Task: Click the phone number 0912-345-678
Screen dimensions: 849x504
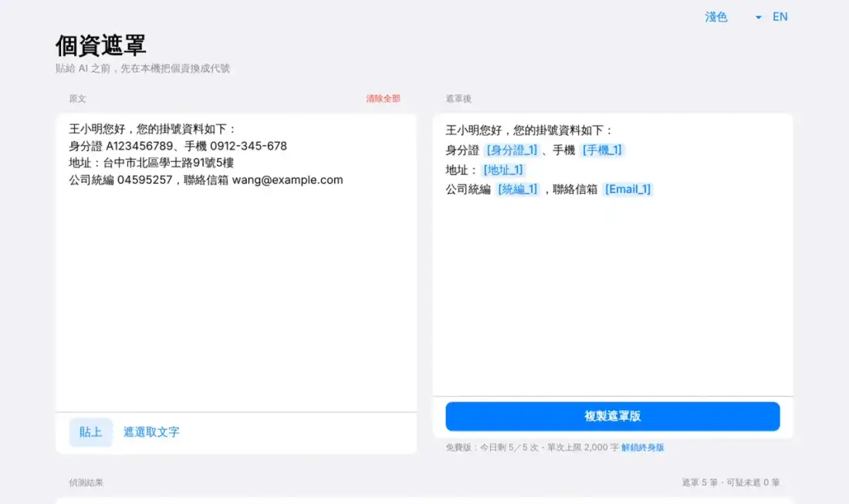Action: (249, 146)
